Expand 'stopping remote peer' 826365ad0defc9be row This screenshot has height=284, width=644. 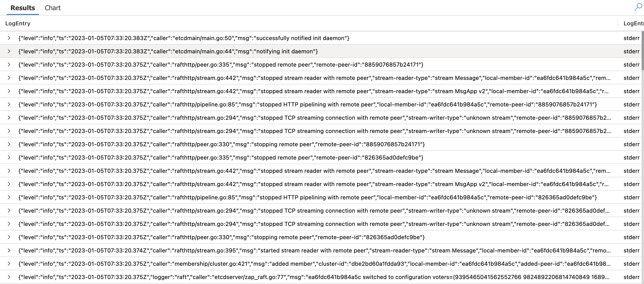coord(9,237)
